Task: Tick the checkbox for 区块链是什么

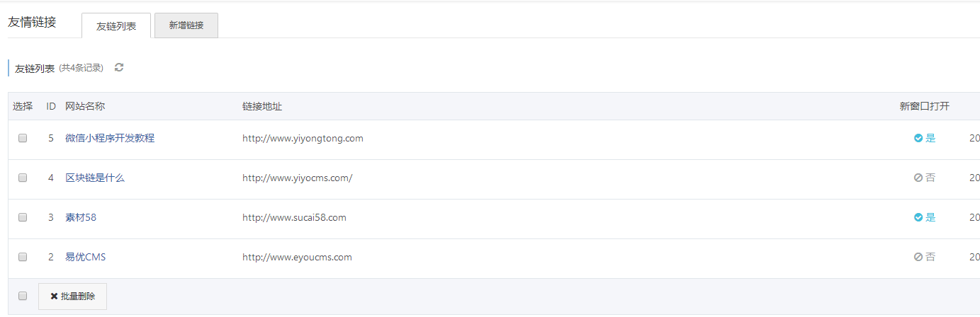Action: pos(23,178)
